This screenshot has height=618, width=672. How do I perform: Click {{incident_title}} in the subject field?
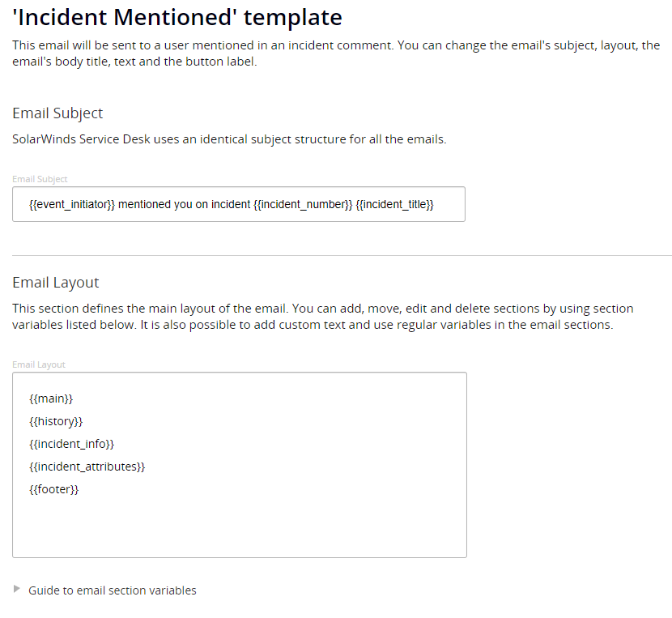tap(395, 205)
